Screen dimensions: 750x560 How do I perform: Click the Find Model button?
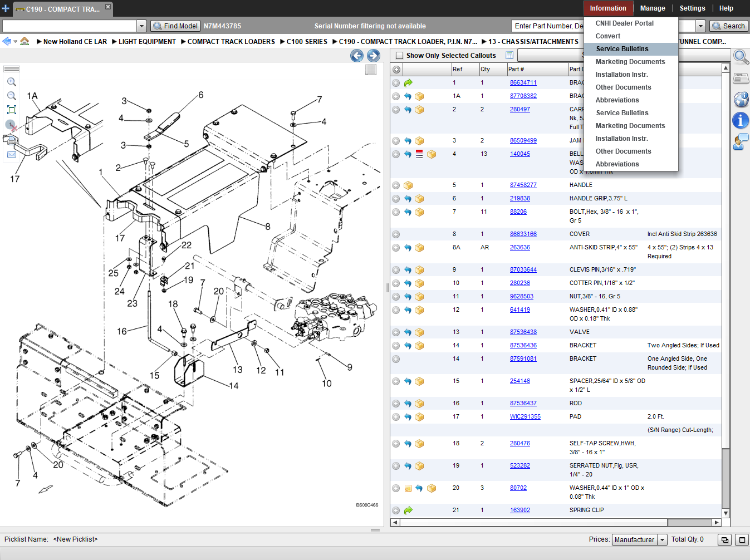tap(175, 26)
